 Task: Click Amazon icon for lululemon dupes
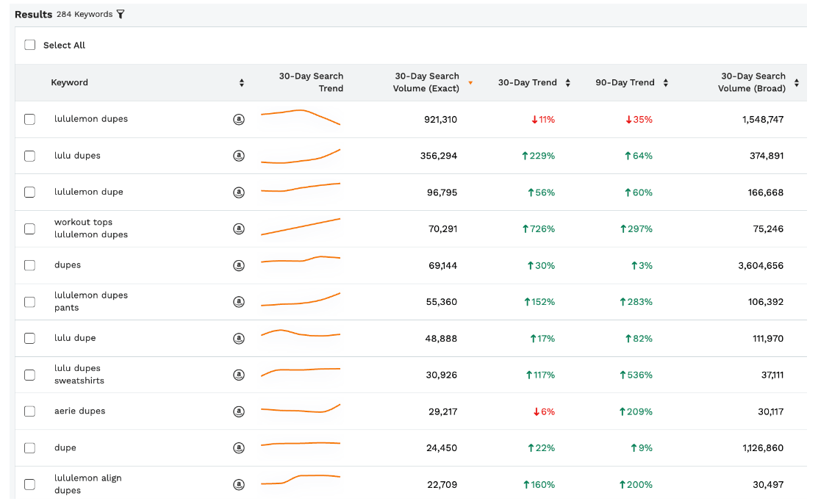239,119
